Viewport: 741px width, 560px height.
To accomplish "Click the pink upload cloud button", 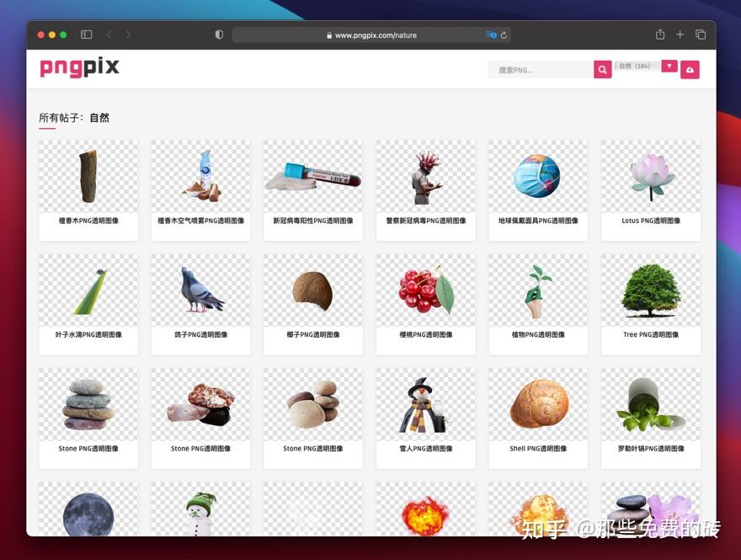I will (x=690, y=69).
